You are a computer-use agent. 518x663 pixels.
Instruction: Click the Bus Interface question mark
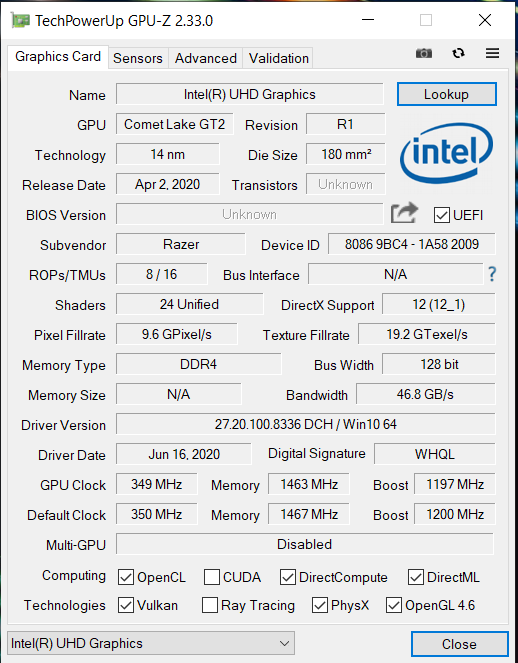coord(492,274)
